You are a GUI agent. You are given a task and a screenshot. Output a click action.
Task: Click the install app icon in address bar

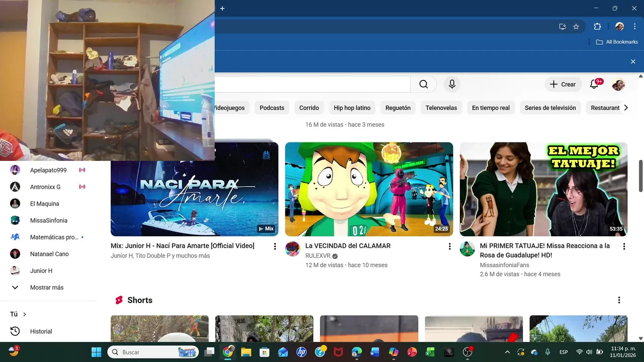(x=562, y=27)
